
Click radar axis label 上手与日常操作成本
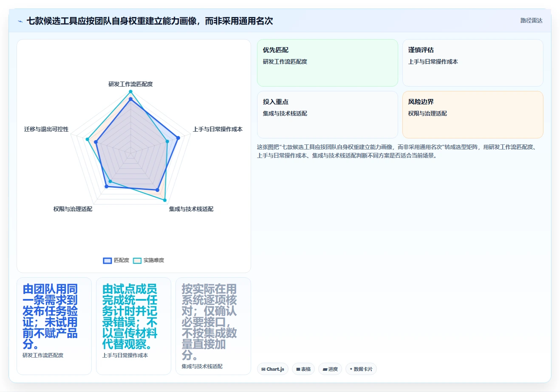218,129
